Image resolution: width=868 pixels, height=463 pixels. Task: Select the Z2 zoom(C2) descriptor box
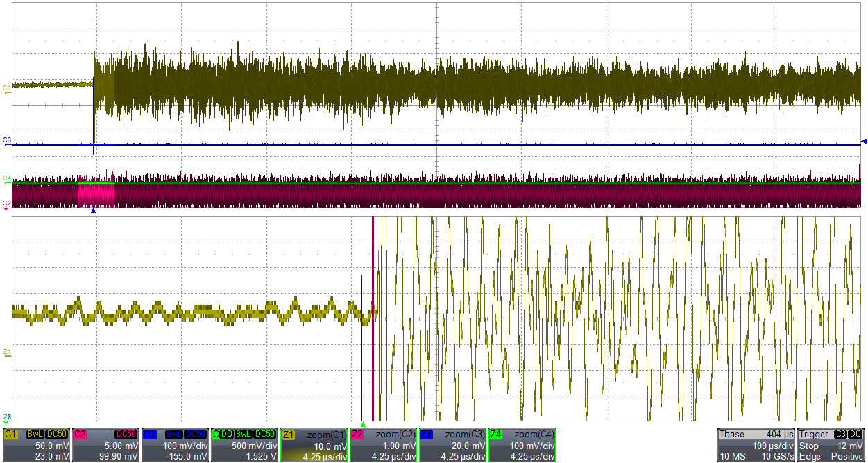pos(384,445)
